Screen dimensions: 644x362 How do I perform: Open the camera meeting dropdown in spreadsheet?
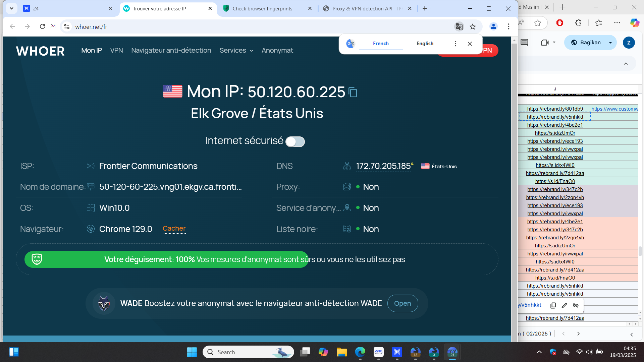tap(554, 42)
